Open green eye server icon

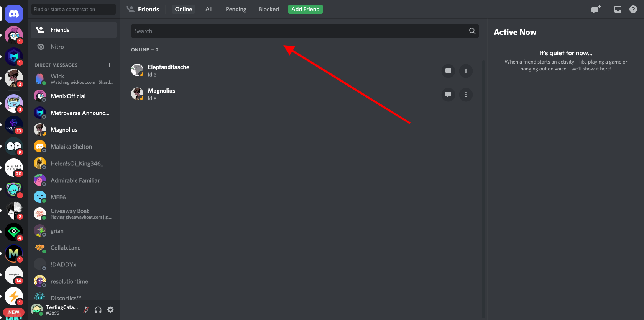coord(14,232)
